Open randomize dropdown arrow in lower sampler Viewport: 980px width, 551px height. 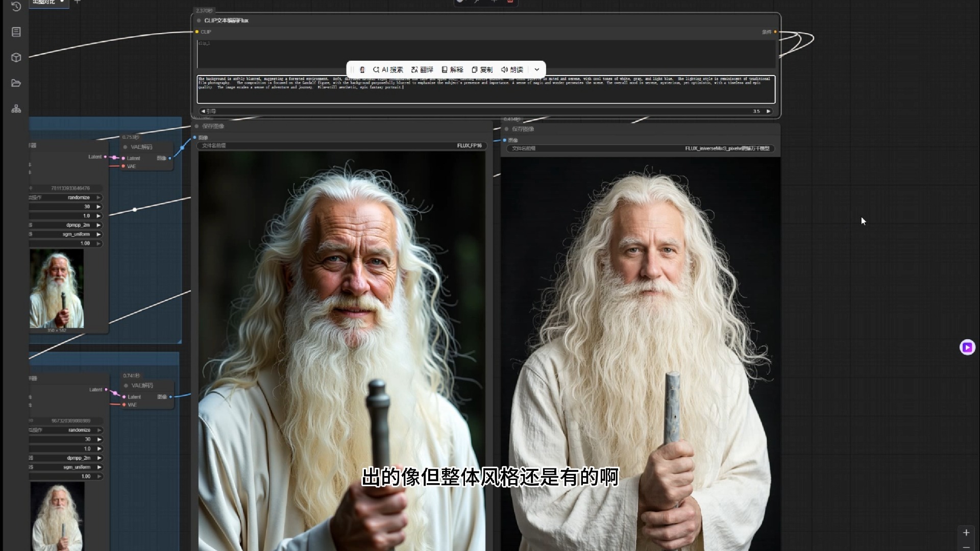click(x=100, y=430)
